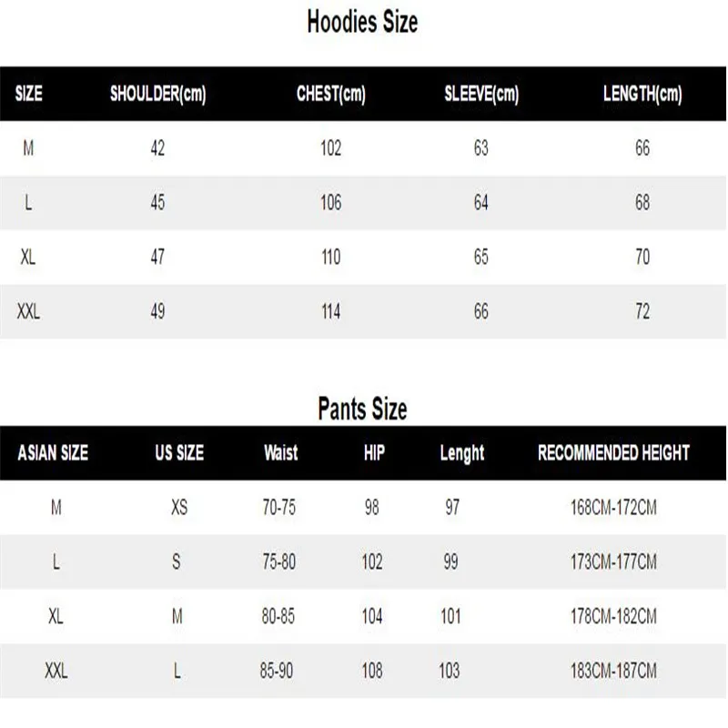The height and width of the screenshot is (728, 728).
Task: Select chest value 102 in hoodies table
Action: pos(330,148)
